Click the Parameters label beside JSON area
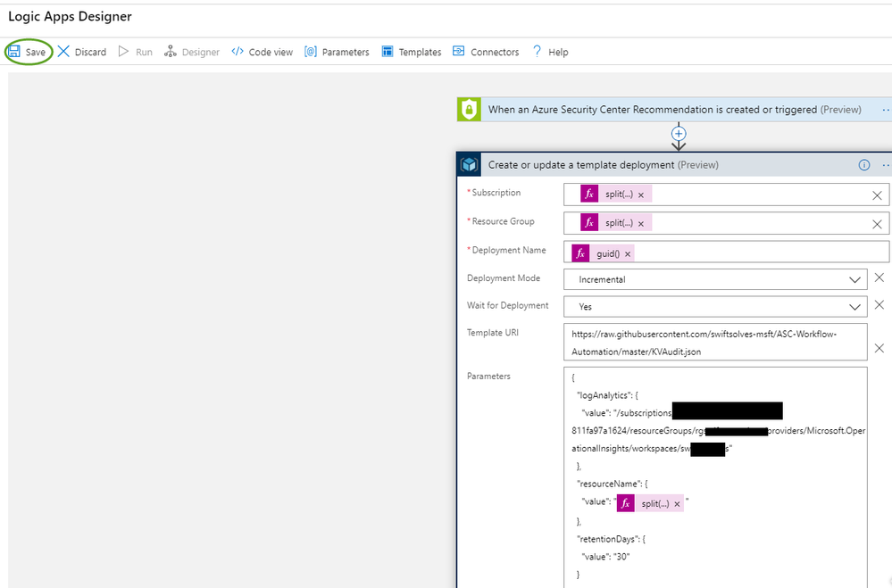The image size is (892, 588). pos(488,376)
